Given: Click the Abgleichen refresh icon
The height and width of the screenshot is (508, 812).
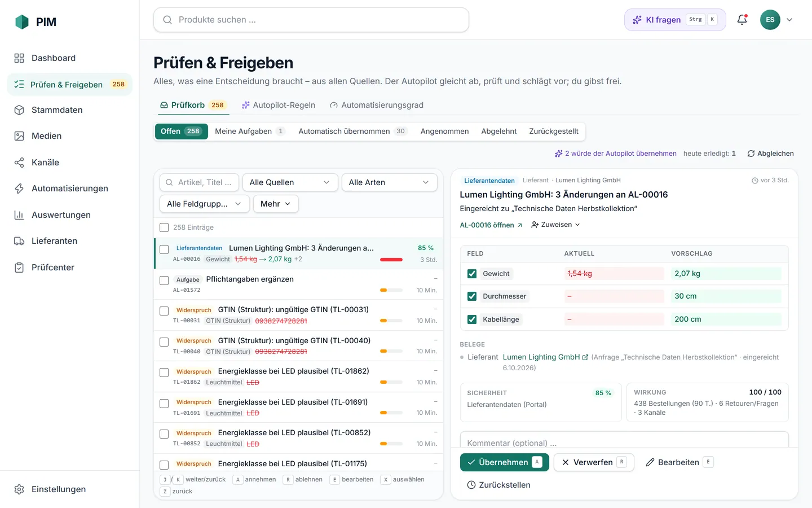Looking at the screenshot, I should pos(751,154).
